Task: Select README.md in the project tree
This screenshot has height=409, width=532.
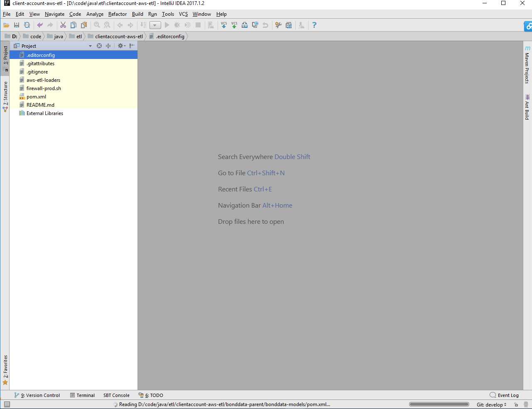Action: tap(40, 105)
